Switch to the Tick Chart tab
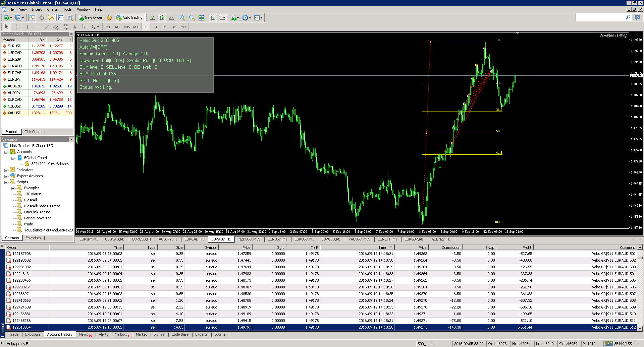The width and height of the screenshot is (644, 347). click(33, 132)
